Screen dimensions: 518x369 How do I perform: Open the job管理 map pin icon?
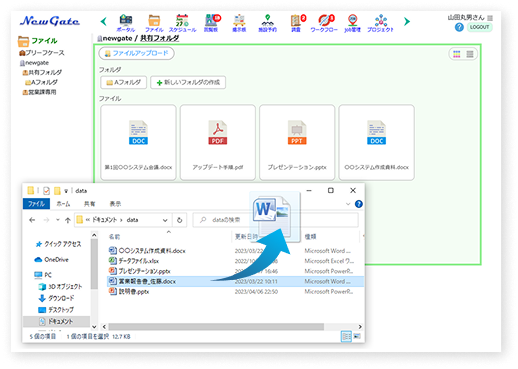352,23
